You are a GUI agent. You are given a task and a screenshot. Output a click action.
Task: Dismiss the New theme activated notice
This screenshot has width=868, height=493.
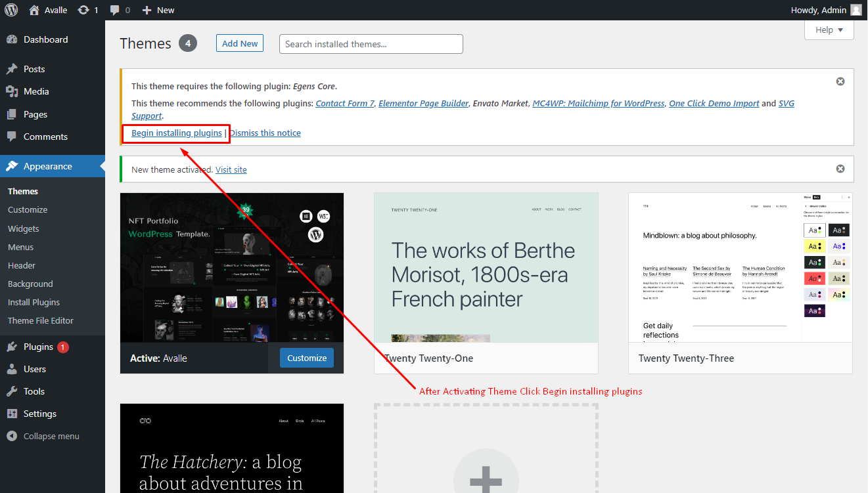tap(840, 169)
